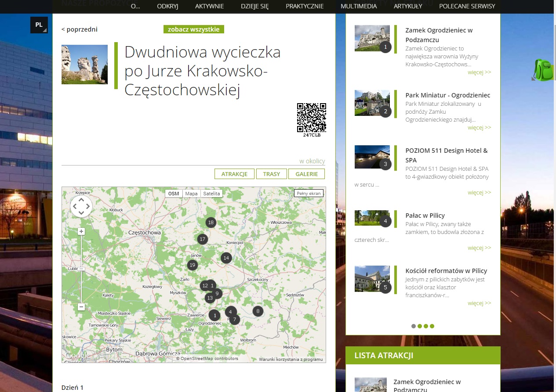Select map marker 12
Screen dimensions: 556x392
coord(204,286)
